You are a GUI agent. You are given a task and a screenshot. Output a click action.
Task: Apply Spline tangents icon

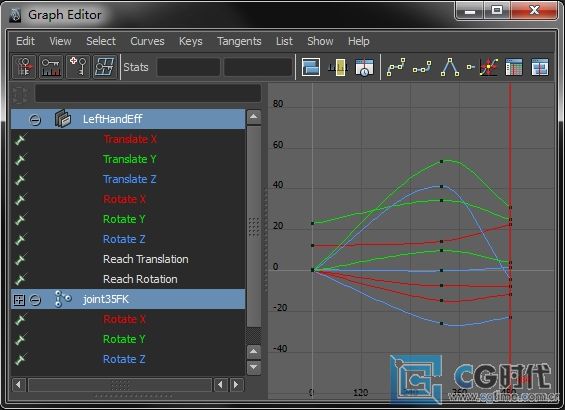(396, 67)
